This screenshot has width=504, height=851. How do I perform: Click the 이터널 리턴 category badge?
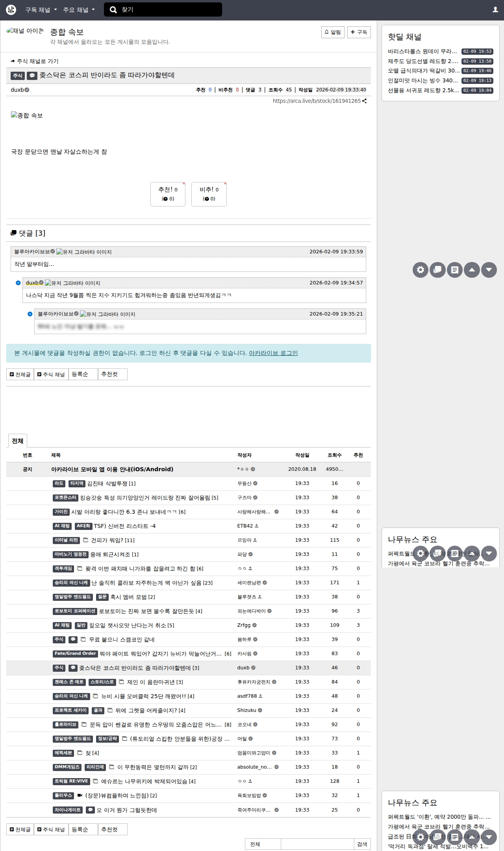point(67,540)
